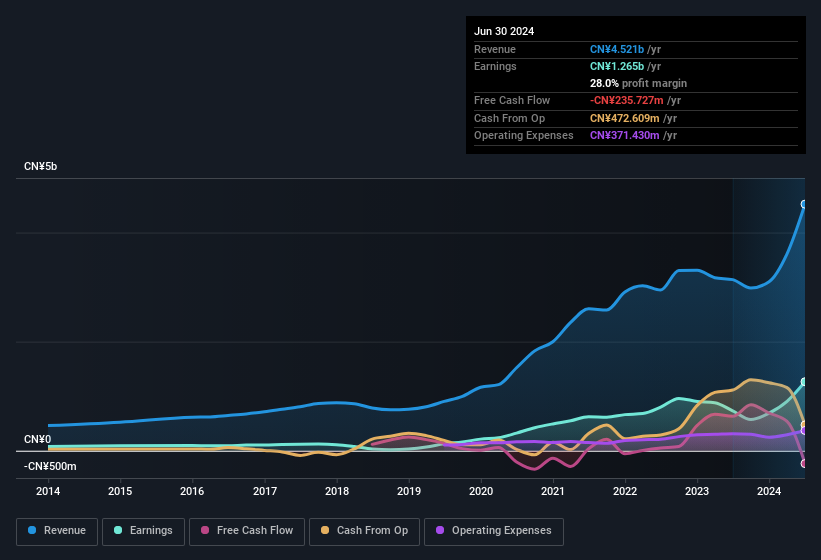Toggle the Earnings series legend button

pyautogui.click(x=143, y=531)
